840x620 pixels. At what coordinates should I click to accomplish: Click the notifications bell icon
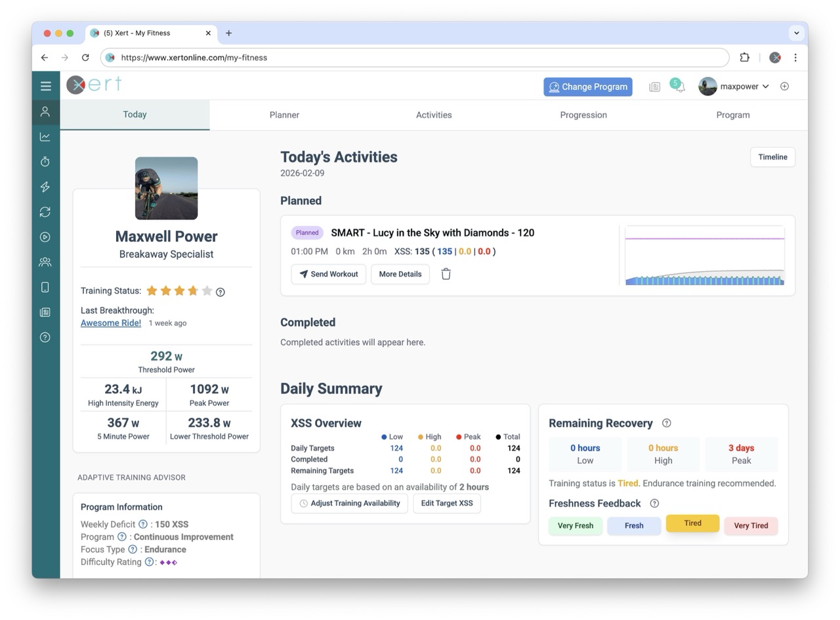(680, 87)
